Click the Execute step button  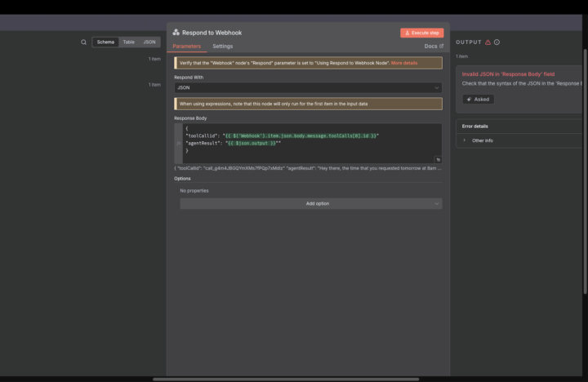[x=422, y=33]
